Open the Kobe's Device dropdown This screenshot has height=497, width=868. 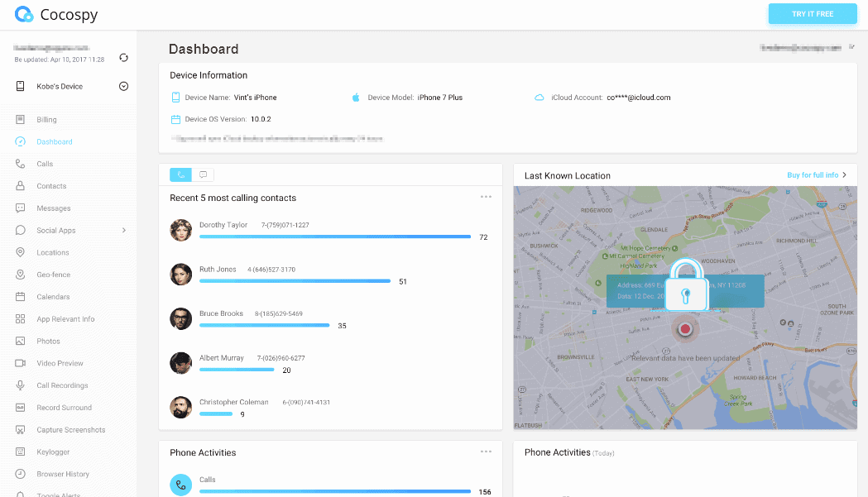tap(124, 86)
